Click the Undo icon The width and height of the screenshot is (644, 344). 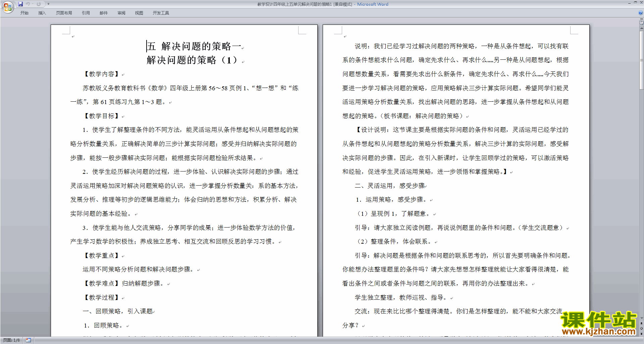28,4
